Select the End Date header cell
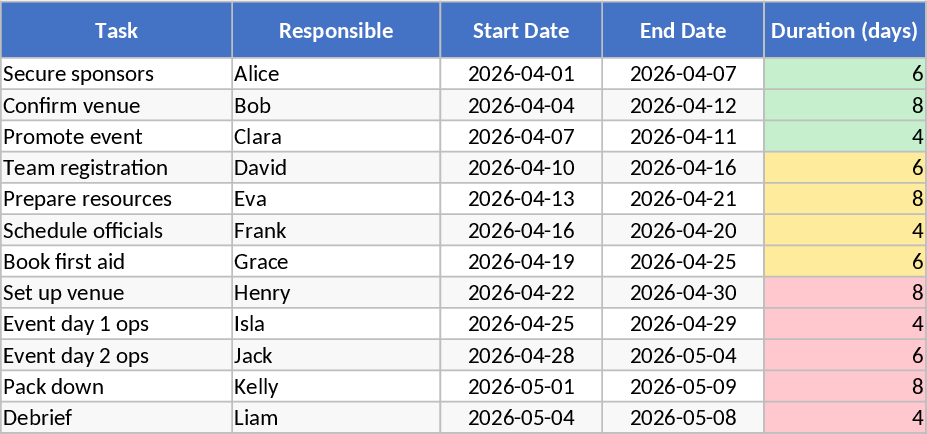The height and width of the screenshot is (434, 927). pyautogui.click(x=683, y=30)
